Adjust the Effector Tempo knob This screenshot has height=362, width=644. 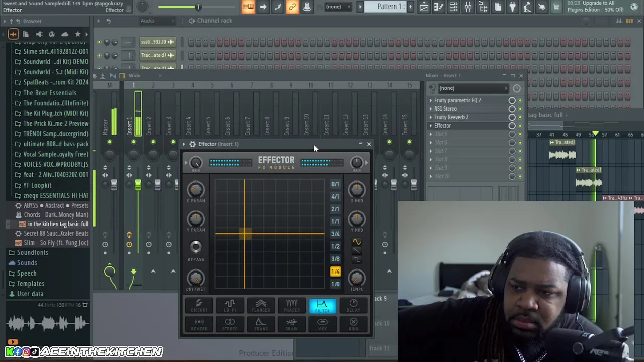[356, 278]
